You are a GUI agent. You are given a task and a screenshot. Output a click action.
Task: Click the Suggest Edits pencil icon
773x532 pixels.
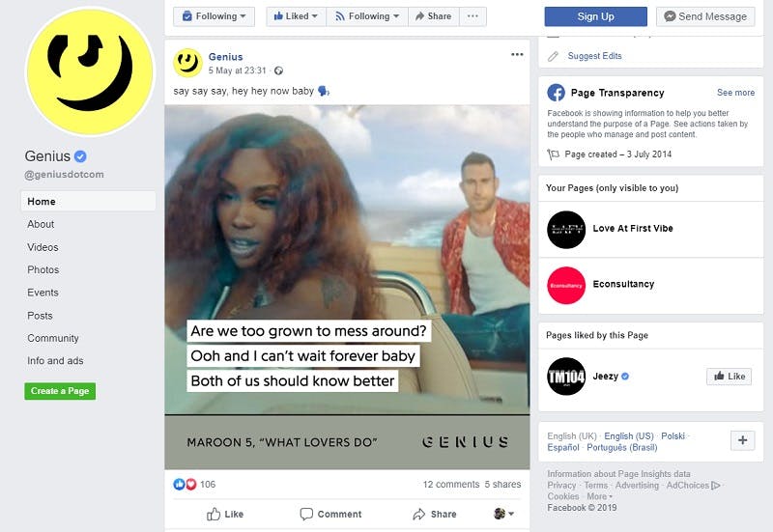pos(553,56)
